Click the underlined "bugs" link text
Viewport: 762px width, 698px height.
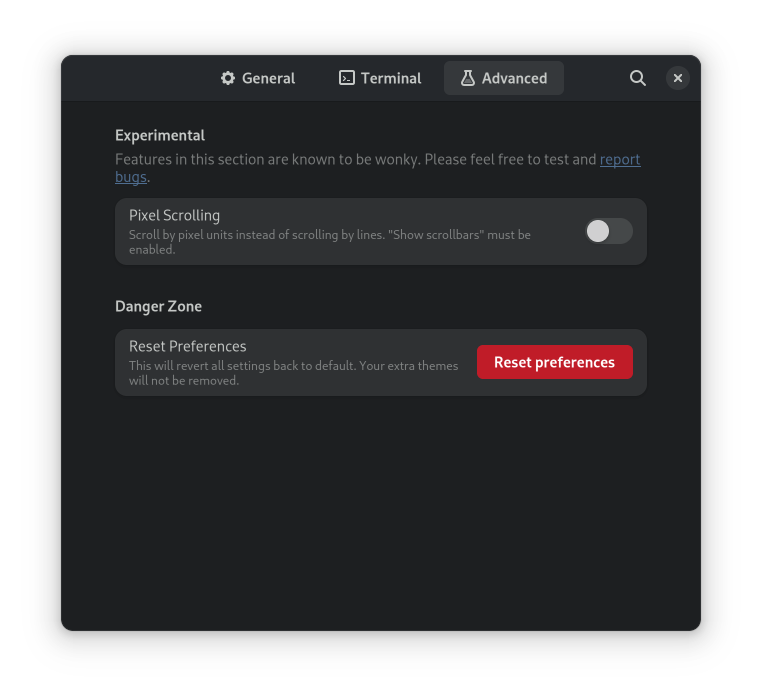pos(130,177)
